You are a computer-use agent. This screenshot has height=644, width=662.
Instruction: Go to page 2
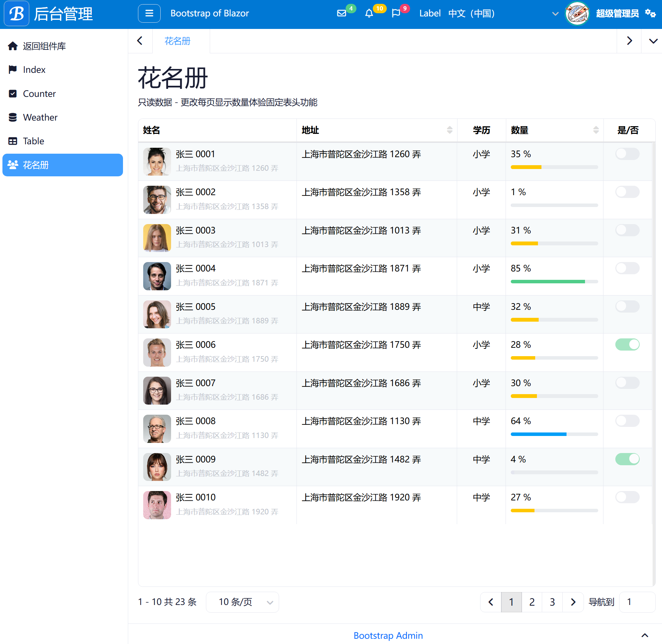click(532, 602)
